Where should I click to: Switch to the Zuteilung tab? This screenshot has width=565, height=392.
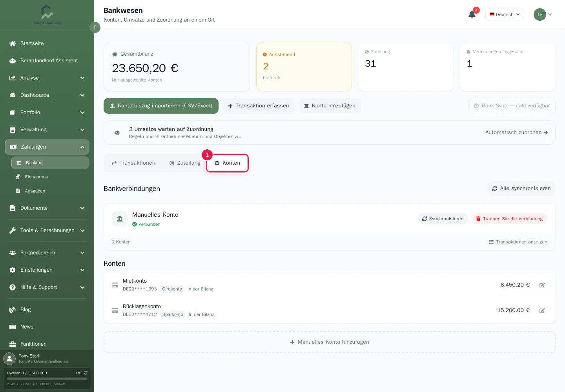[x=185, y=163]
